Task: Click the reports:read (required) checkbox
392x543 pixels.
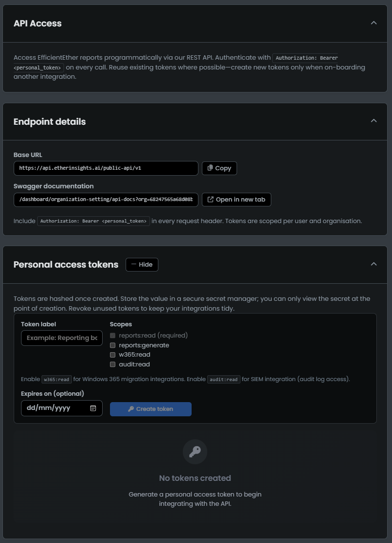Action: coord(112,336)
